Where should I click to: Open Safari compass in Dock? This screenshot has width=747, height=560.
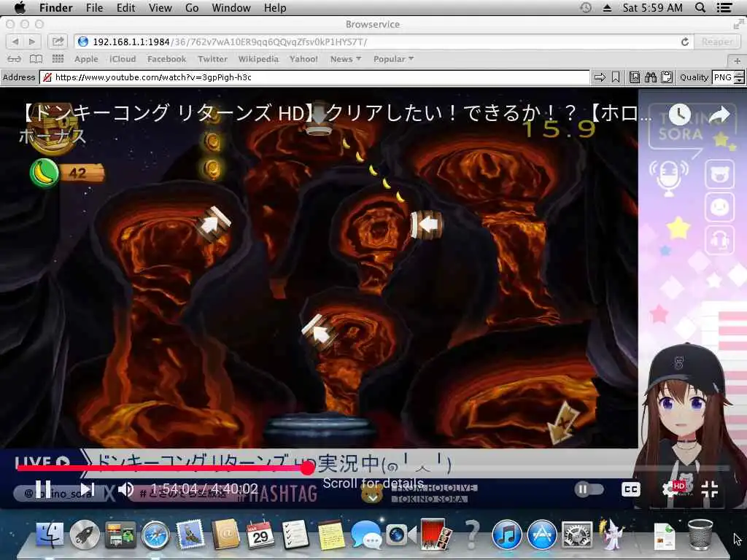pyautogui.click(x=155, y=534)
